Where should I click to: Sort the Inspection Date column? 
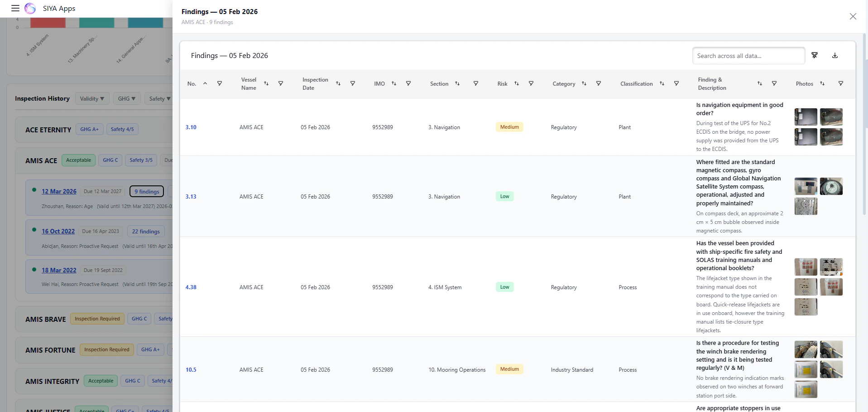[338, 83]
